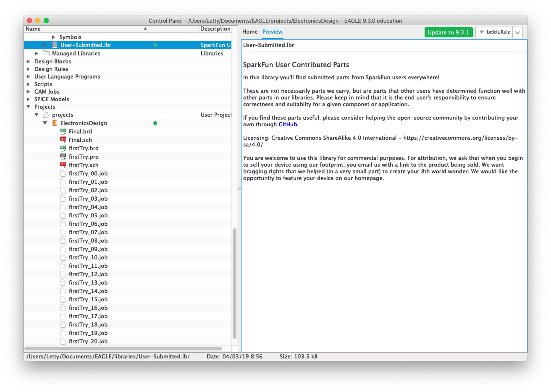The image size is (551, 392).
Task: Select firstTry_17.job in the tree
Action: click(88, 316)
